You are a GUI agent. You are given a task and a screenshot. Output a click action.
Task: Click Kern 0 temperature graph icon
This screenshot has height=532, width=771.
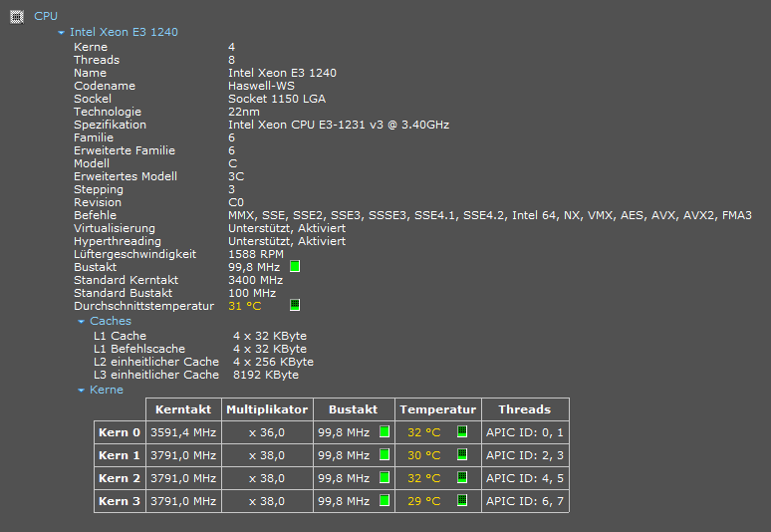[x=462, y=431]
